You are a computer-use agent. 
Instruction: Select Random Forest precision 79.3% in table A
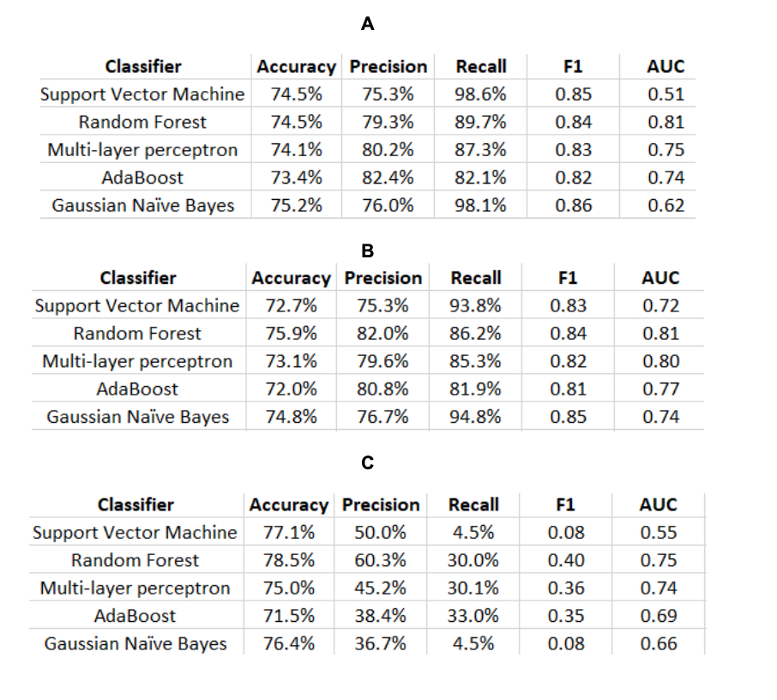point(388,122)
